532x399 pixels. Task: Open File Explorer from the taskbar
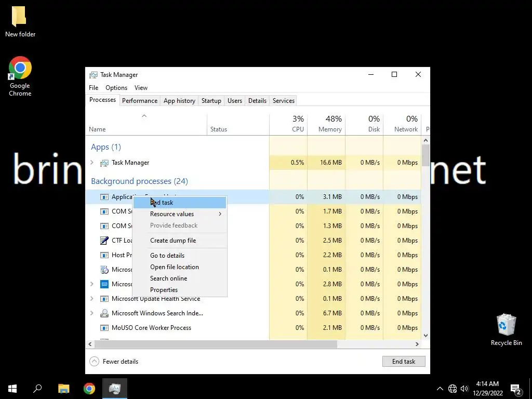point(63,389)
